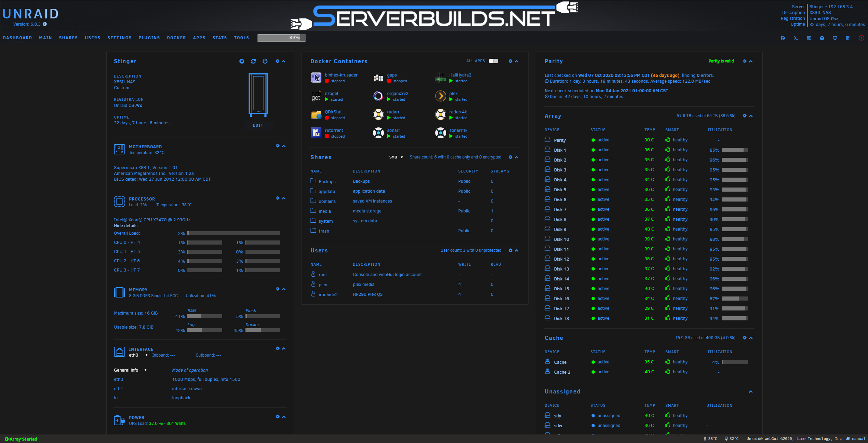The image size is (868, 443).
Task: Click the Disk 1 utilization bar
Action: click(734, 150)
